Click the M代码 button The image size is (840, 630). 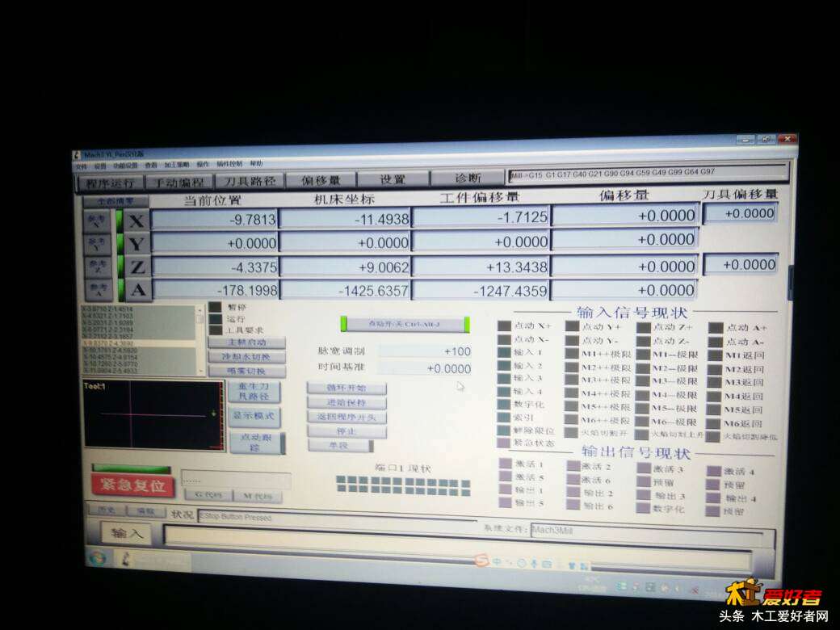(258, 497)
